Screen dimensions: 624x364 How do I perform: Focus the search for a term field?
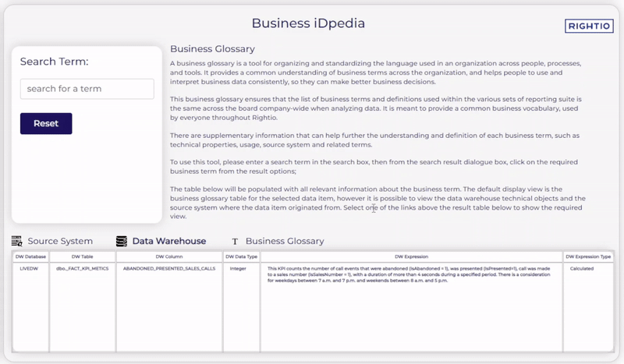tap(87, 89)
